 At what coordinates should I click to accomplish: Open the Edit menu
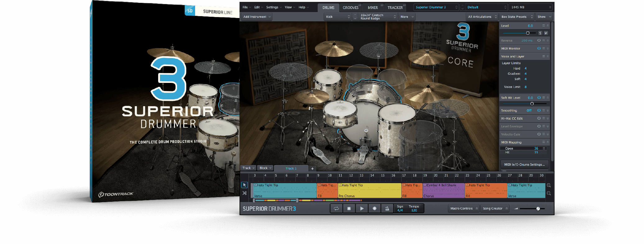tap(258, 7)
